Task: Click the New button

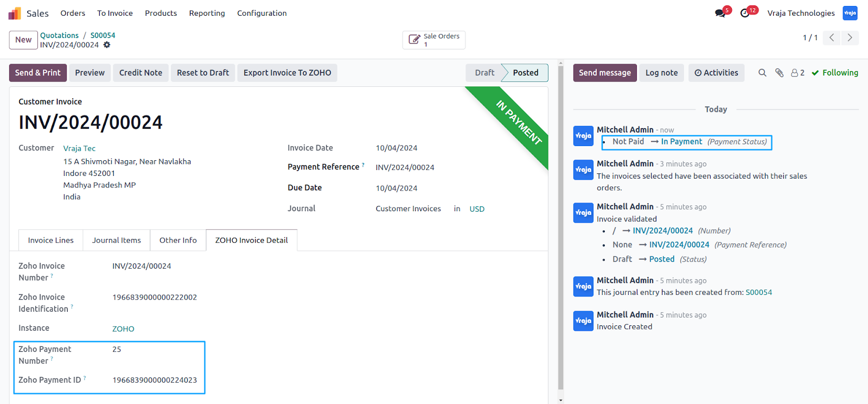Action: tap(23, 40)
